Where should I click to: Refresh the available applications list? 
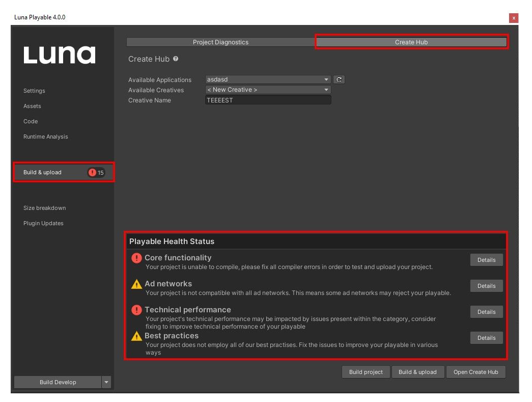(339, 79)
